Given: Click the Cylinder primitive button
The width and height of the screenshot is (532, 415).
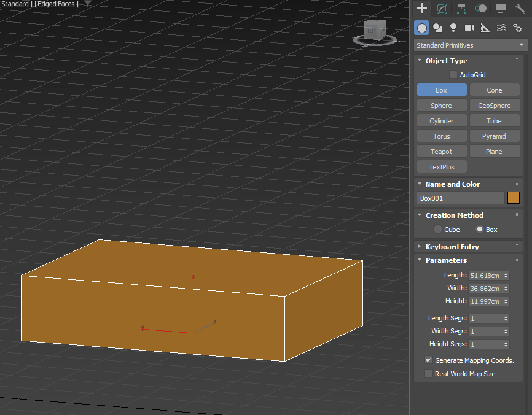Looking at the screenshot, I should point(441,121).
